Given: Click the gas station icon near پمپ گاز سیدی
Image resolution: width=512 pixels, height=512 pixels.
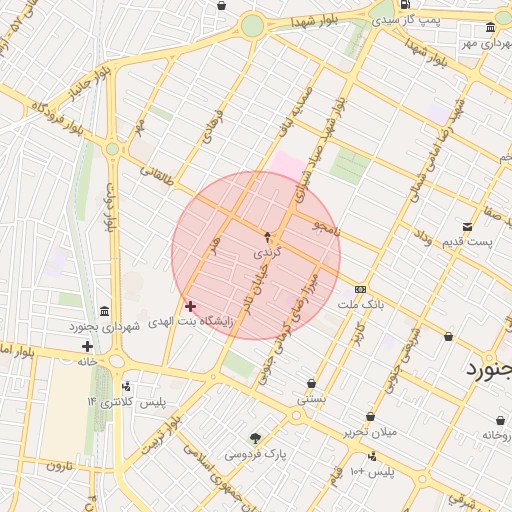Looking at the screenshot, I should (x=405, y=4).
